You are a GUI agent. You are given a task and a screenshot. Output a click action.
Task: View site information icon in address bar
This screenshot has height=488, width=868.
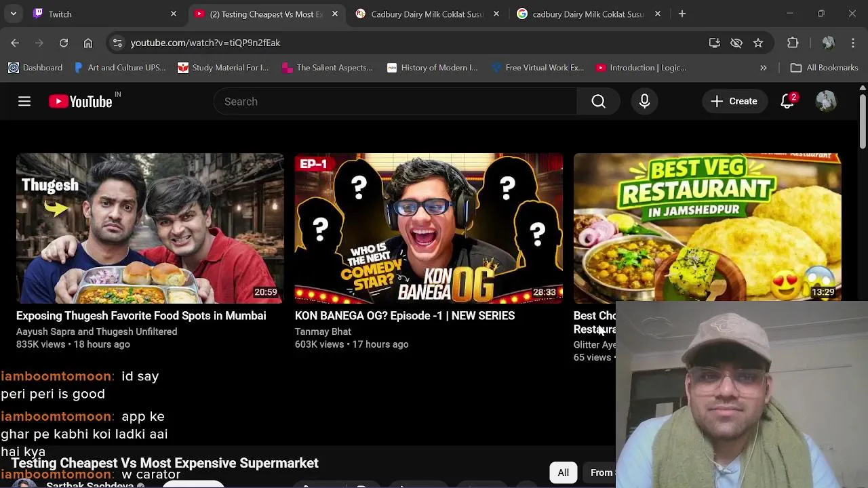tap(117, 43)
